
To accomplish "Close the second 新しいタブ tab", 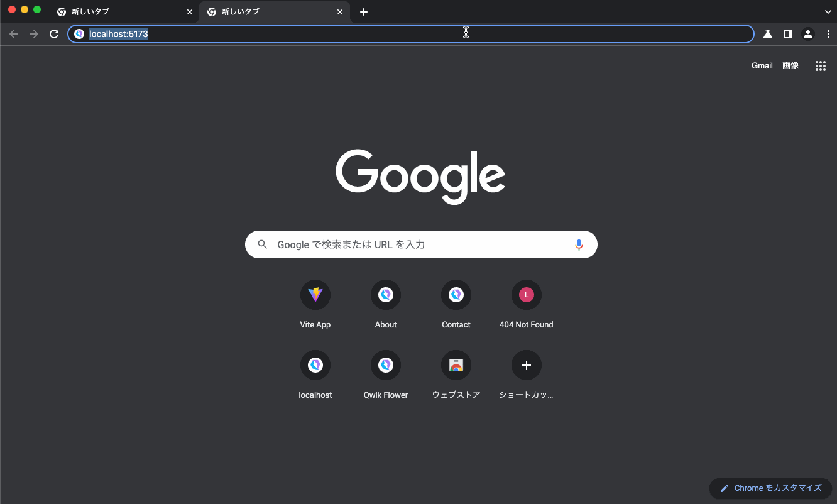I will [x=340, y=12].
